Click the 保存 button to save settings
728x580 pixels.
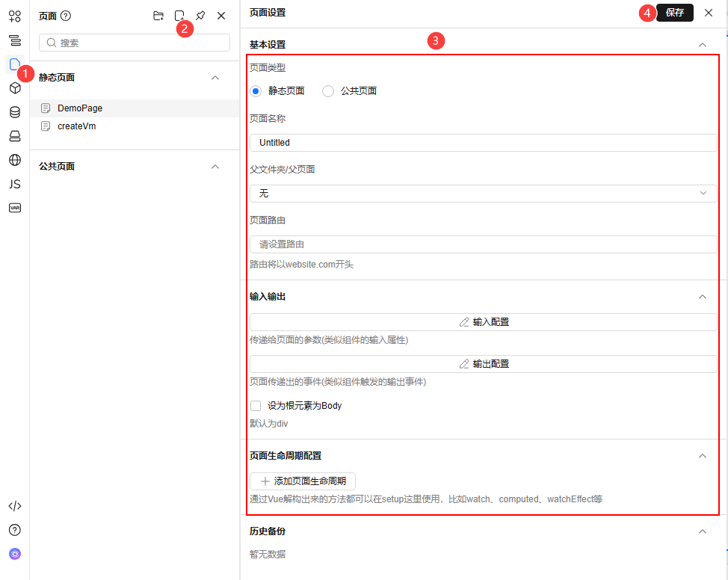coord(673,13)
